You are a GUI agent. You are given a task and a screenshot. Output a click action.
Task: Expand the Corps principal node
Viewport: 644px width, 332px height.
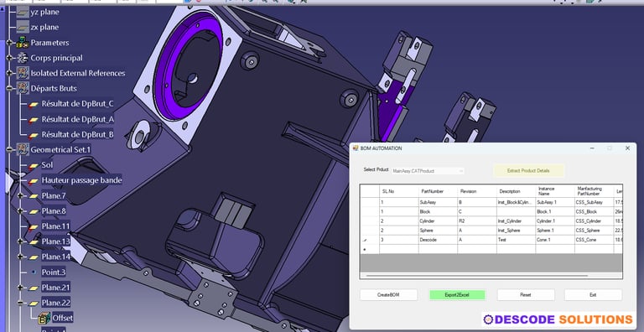[9, 58]
